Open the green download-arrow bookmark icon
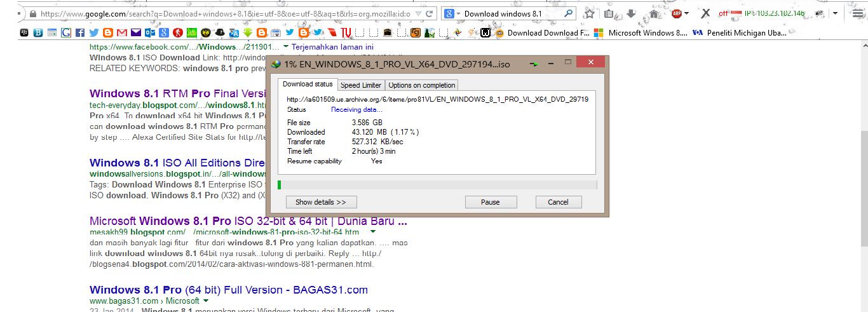This screenshot has width=868, height=312. pos(248,32)
